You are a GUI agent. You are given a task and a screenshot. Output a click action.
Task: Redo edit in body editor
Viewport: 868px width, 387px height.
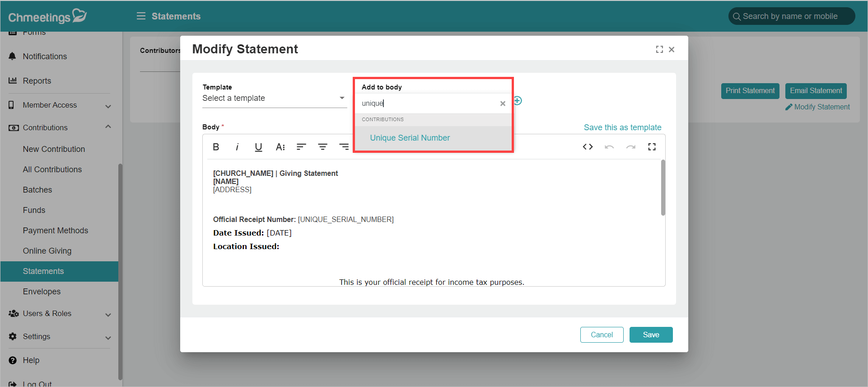click(x=631, y=147)
